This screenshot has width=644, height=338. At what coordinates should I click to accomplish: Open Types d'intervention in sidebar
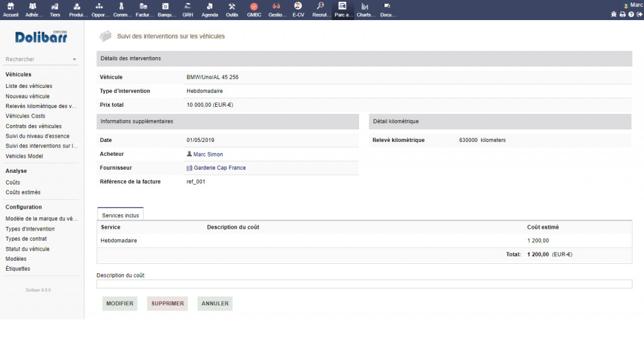(x=30, y=229)
